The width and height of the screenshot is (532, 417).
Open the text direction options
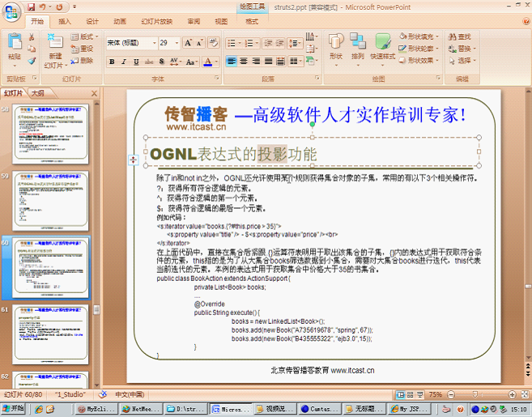click(x=312, y=36)
